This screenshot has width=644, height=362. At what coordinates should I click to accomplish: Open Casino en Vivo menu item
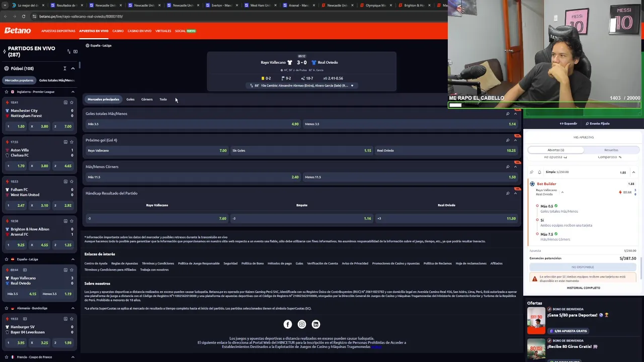click(x=139, y=31)
